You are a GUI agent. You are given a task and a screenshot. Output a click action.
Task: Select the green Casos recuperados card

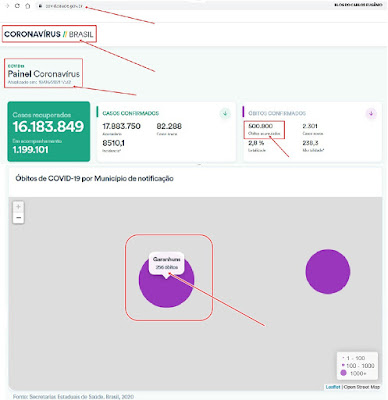point(49,132)
